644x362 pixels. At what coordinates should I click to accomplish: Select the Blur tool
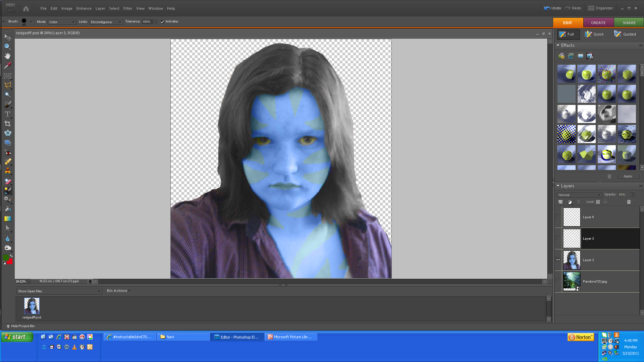(8, 239)
